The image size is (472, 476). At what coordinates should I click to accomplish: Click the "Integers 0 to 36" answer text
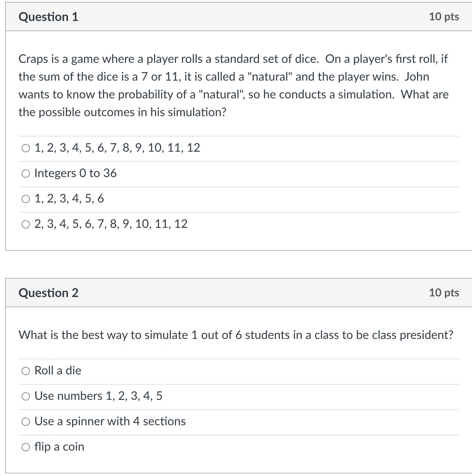pyautogui.click(x=76, y=173)
